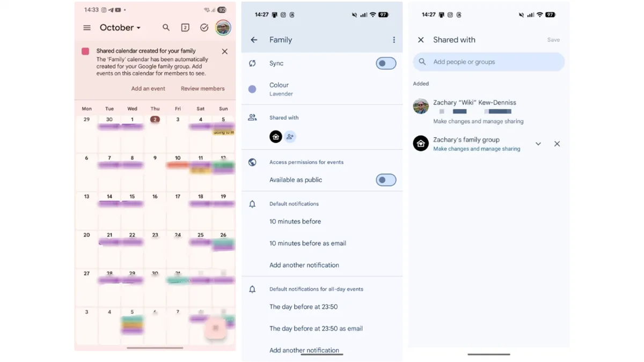The width and height of the screenshot is (644, 362).
Task: Open Tasks checkmark icon in header
Action: [x=204, y=28]
